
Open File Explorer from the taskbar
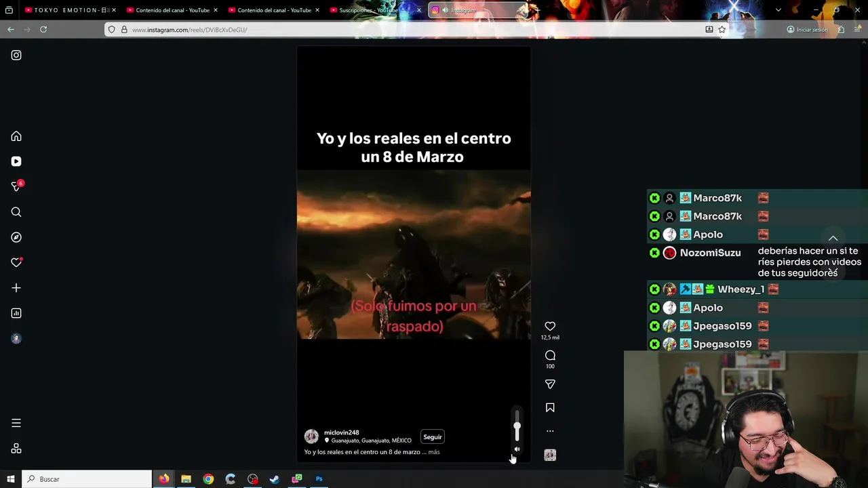186,479
